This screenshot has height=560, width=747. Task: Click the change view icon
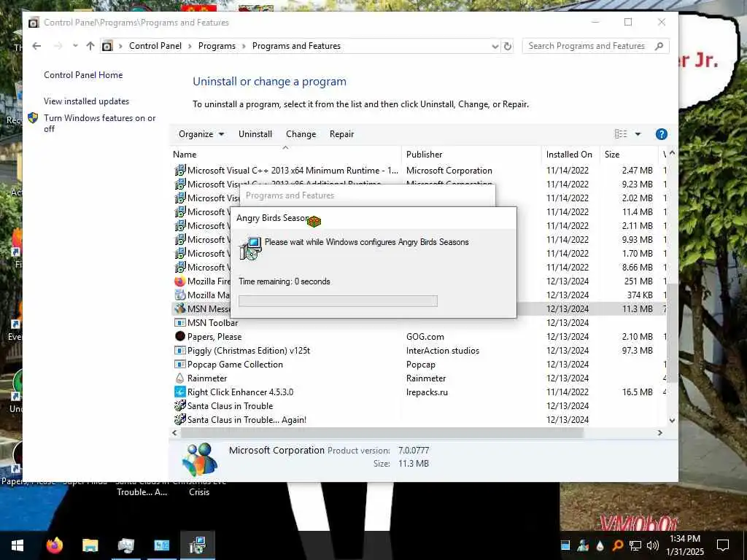621,134
